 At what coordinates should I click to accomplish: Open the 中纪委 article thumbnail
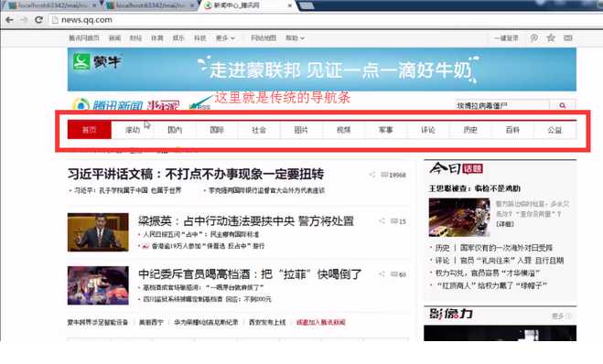click(x=98, y=285)
